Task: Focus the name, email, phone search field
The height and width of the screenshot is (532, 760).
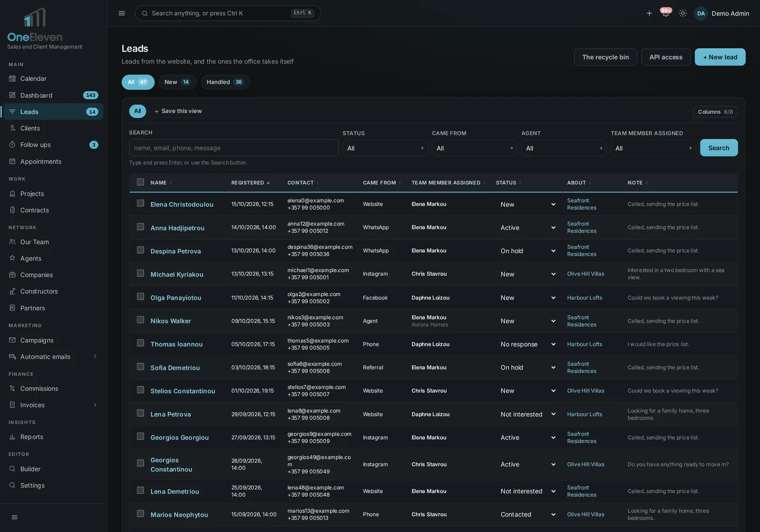Action: click(234, 148)
